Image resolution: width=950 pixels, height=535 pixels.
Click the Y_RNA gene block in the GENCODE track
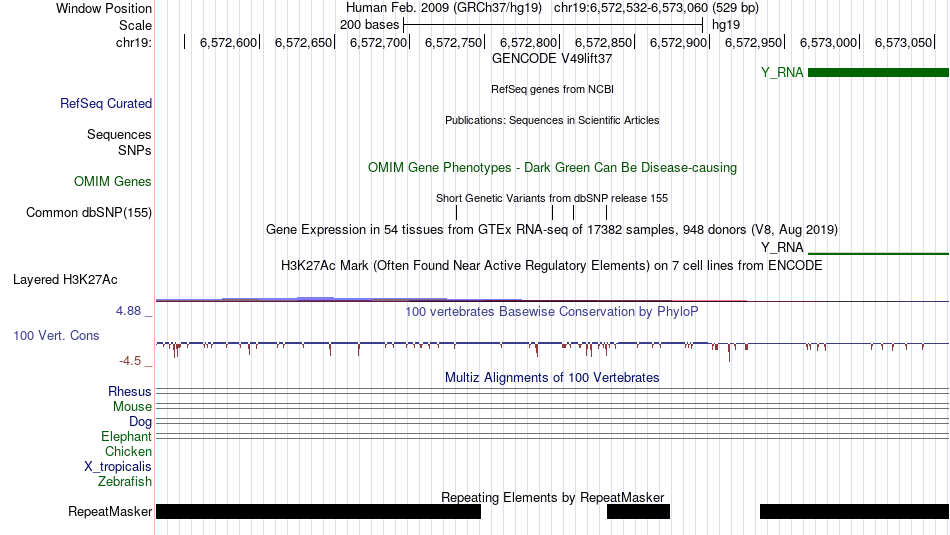879,73
